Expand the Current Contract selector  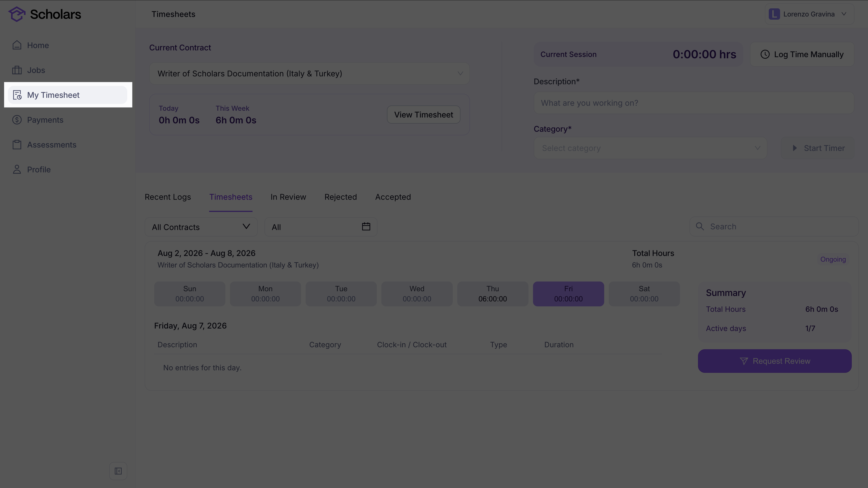point(309,73)
